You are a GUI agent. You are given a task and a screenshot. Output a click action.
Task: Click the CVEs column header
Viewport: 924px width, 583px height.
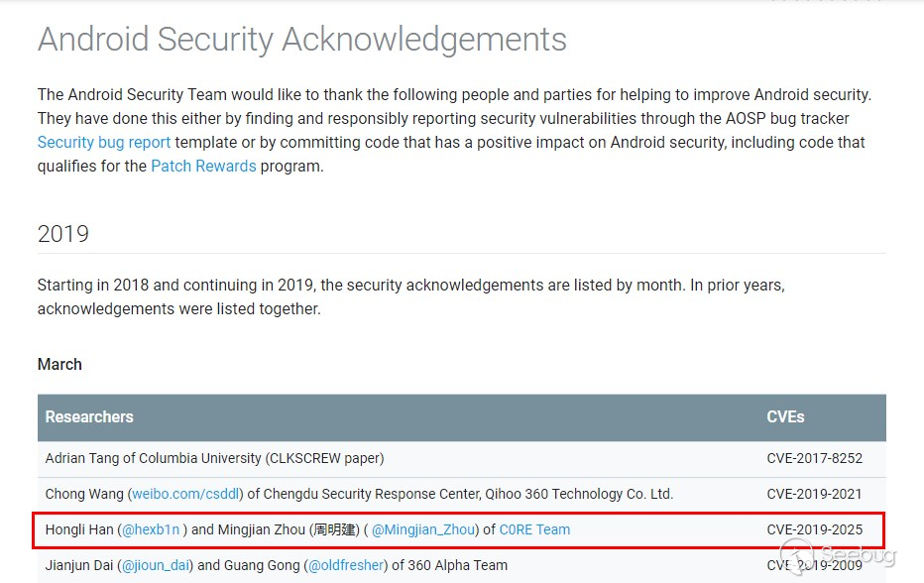click(785, 416)
